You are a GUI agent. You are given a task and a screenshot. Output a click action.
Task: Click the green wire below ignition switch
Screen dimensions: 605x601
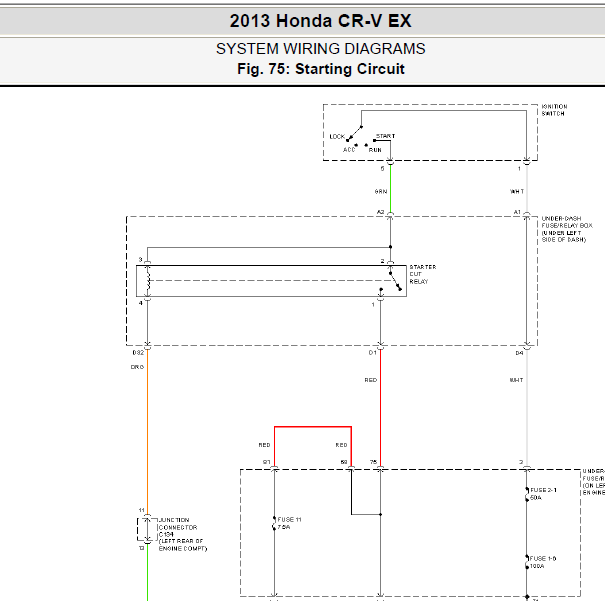coord(390,189)
